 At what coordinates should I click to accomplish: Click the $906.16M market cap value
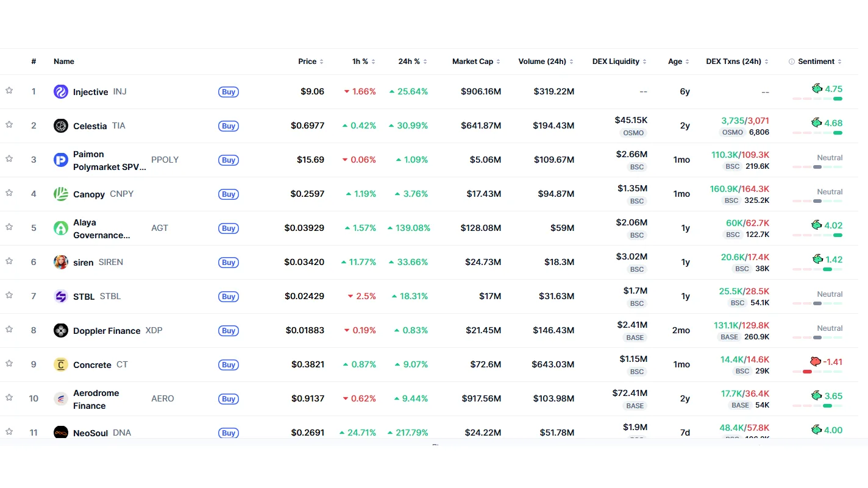tap(481, 92)
